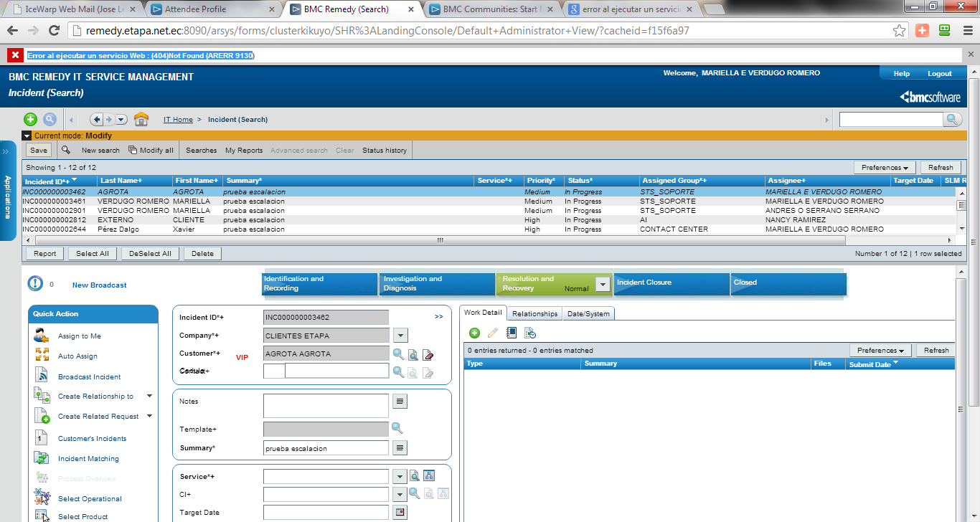Click the Service view details icon
This screenshot has height=522, width=980.
pyautogui.click(x=415, y=476)
